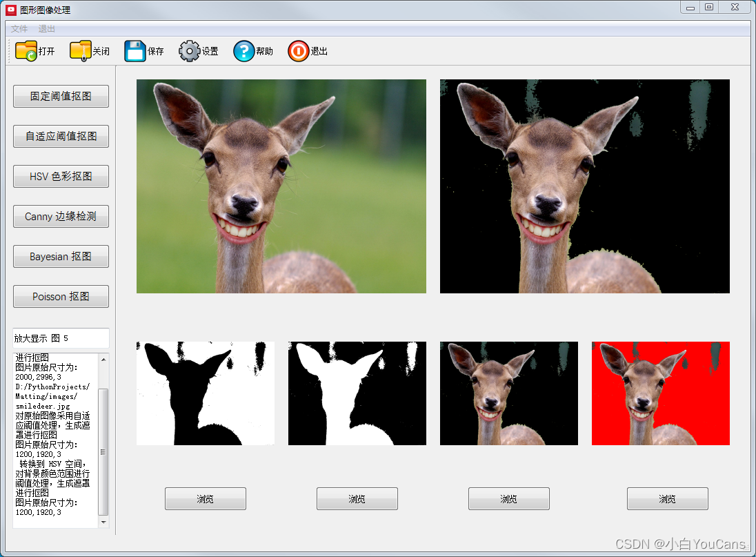This screenshot has height=557, width=756.
Task: Click the 浏览 button under the white-background mask
Action: tap(206, 498)
